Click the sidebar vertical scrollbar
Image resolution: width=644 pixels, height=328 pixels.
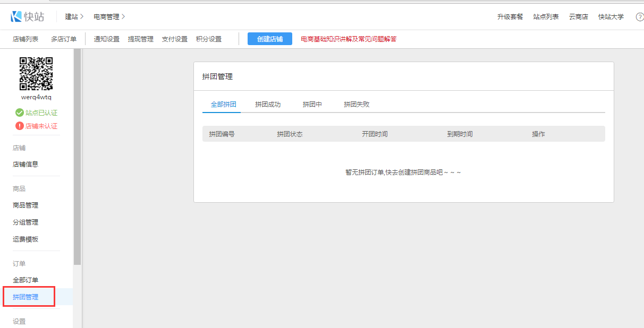(78, 159)
